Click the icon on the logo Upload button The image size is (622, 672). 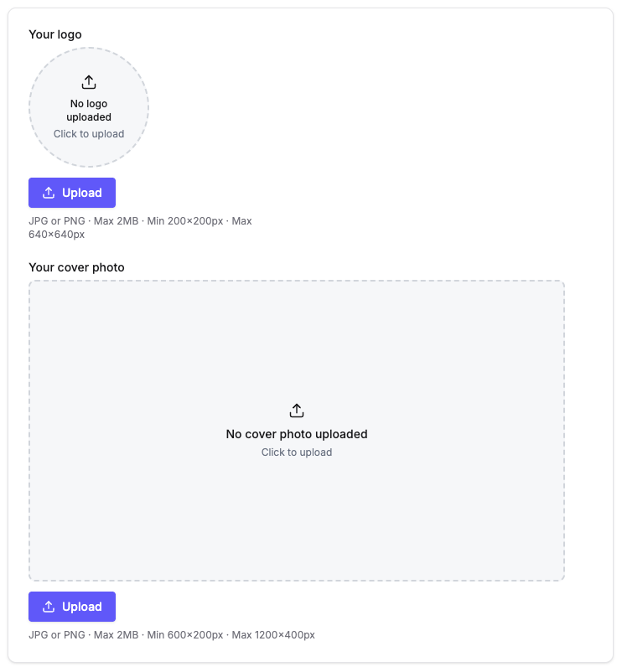coord(49,193)
